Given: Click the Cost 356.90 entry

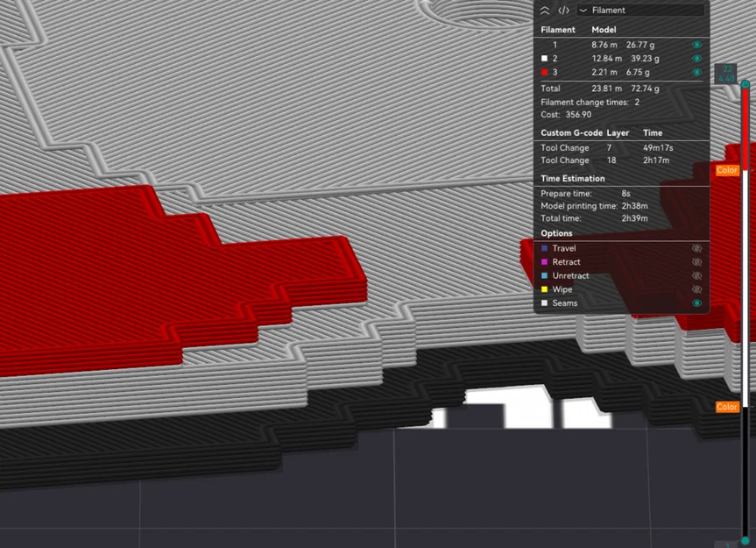Looking at the screenshot, I should (x=566, y=115).
